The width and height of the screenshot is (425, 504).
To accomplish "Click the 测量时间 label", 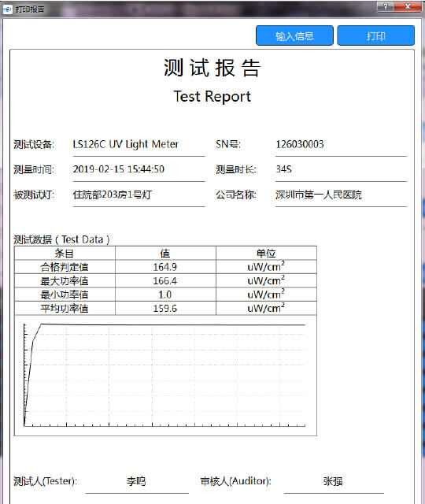I will (34, 169).
